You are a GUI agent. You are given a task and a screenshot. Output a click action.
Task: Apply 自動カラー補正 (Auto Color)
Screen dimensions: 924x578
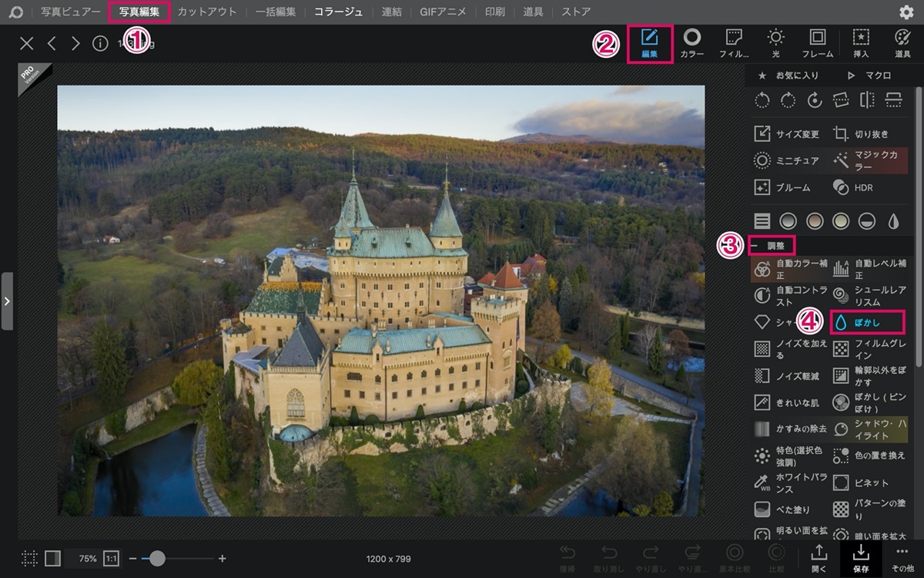pyautogui.click(x=790, y=269)
